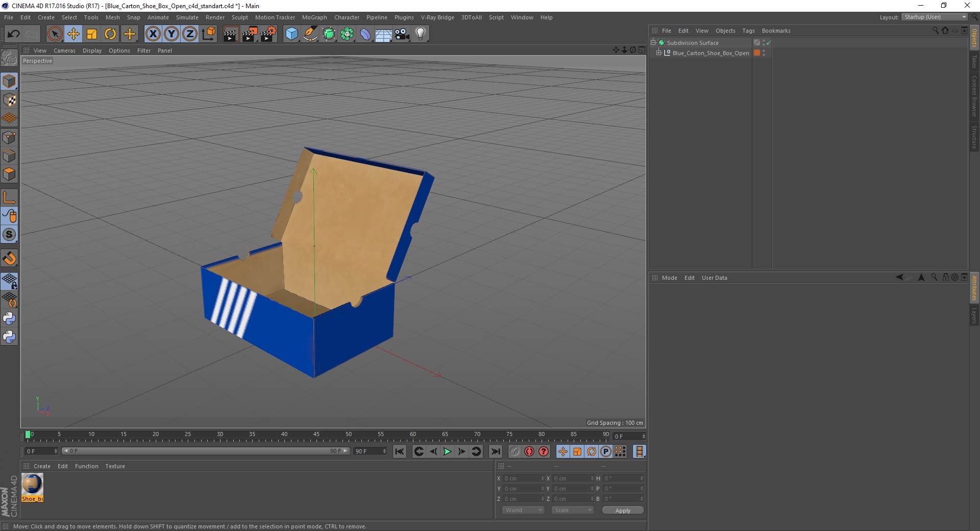Image resolution: width=980 pixels, height=531 pixels.
Task: Toggle Y axis lock
Action: 171,34
